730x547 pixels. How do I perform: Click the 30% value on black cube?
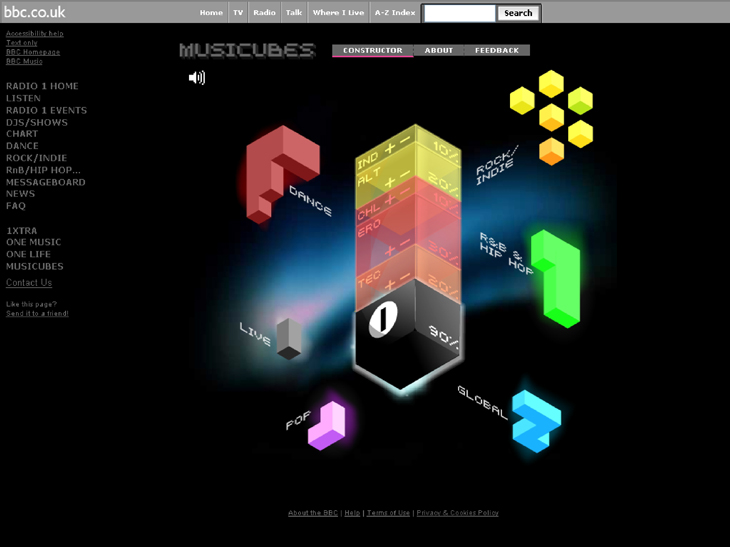[x=444, y=338]
